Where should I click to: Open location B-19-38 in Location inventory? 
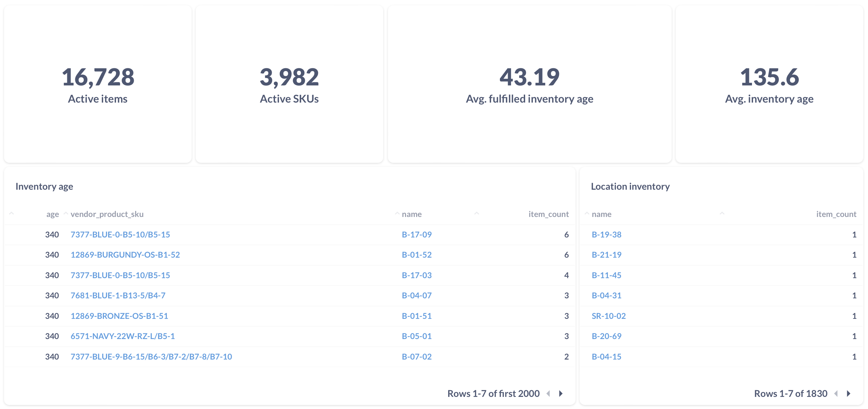pos(606,234)
